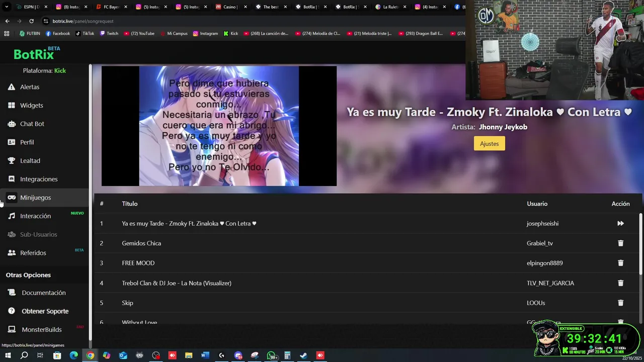Click user TLV_NET_JGARCIA
Image resolution: width=644 pixels, height=362 pixels.
(x=550, y=283)
